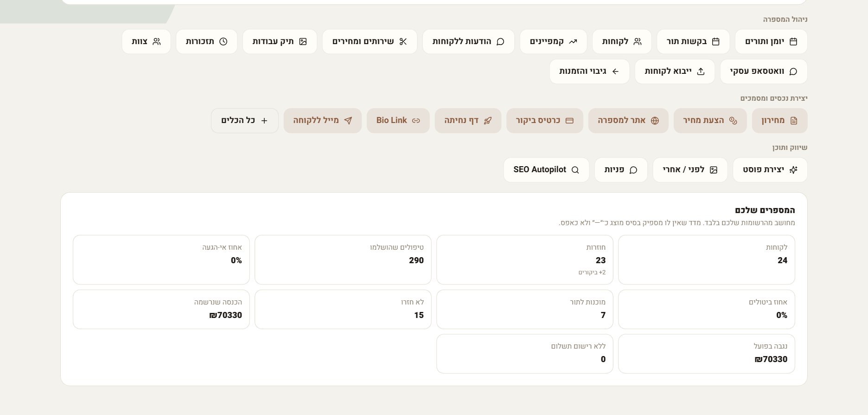This screenshot has width=868, height=415.
Task: Click the globe icon in אתר למספרה
Action: [655, 120]
